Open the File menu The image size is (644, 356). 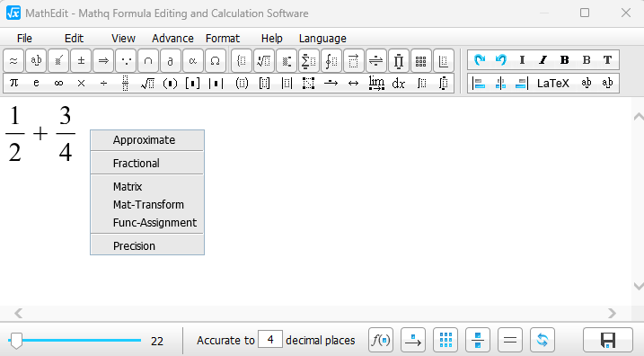click(24, 39)
